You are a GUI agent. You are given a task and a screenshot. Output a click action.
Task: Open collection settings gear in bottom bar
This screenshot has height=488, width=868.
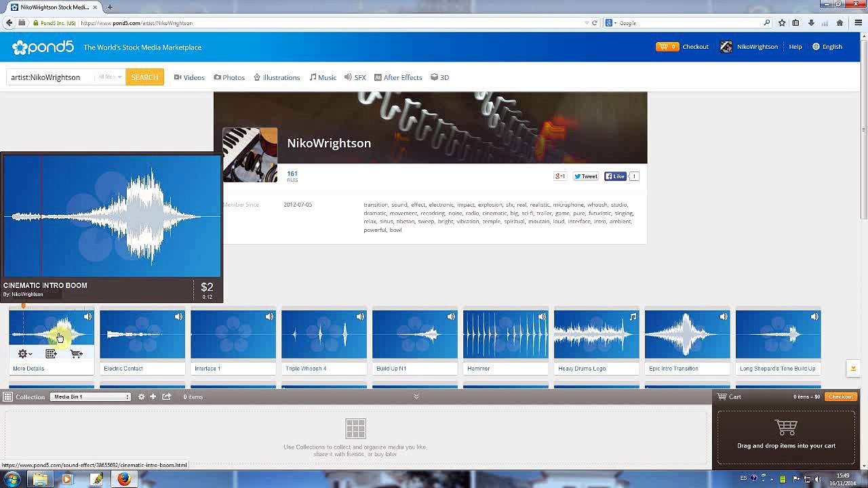pyautogui.click(x=141, y=396)
